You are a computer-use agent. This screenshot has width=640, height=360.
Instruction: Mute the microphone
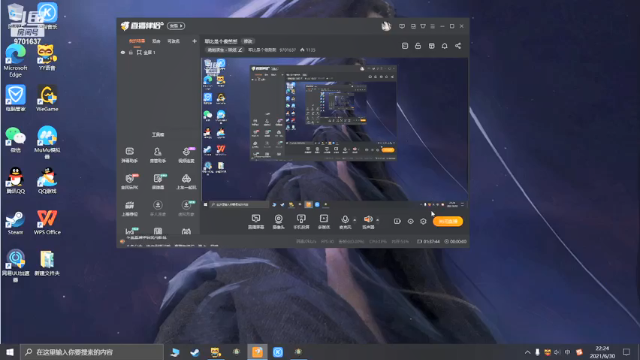tap(345, 221)
